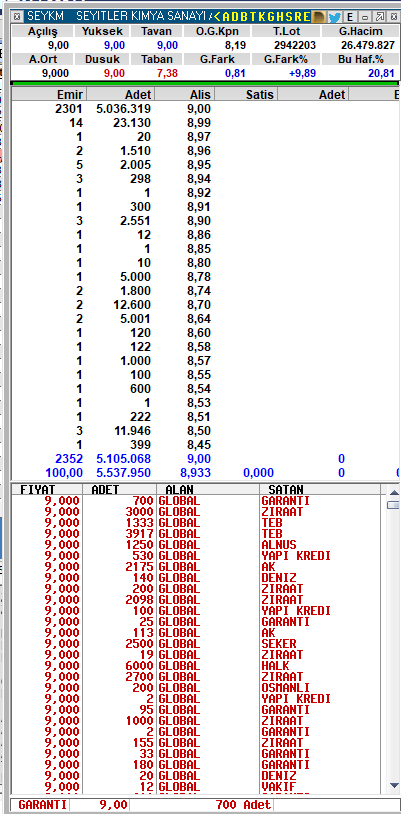401x814 pixels.
Task: Click the 'S' shortcut letter in title bar
Action: point(287,17)
